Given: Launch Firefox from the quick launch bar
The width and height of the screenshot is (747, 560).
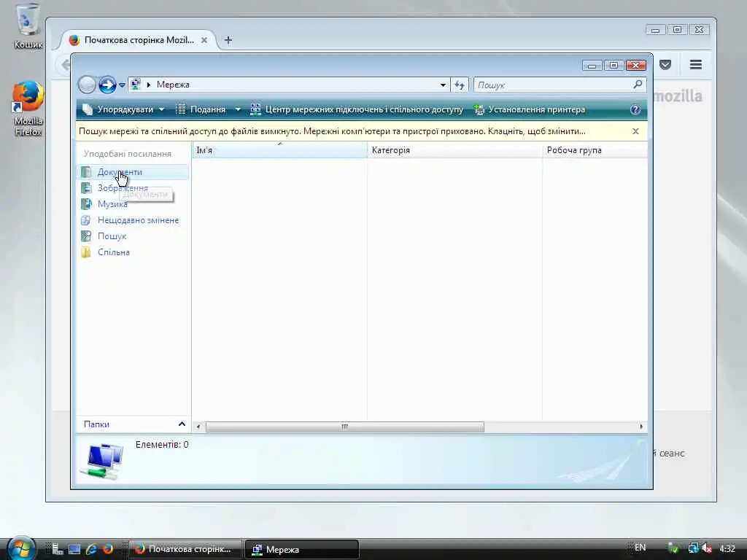Looking at the screenshot, I should tap(108, 549).
